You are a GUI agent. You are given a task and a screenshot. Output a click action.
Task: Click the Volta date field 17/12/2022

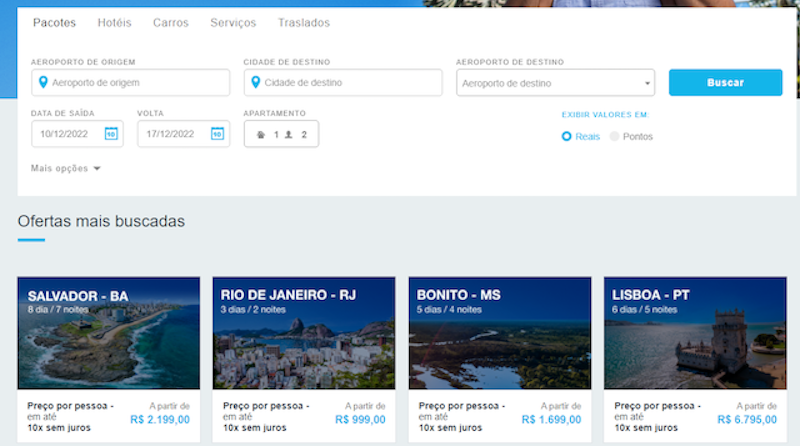(183, 134)
